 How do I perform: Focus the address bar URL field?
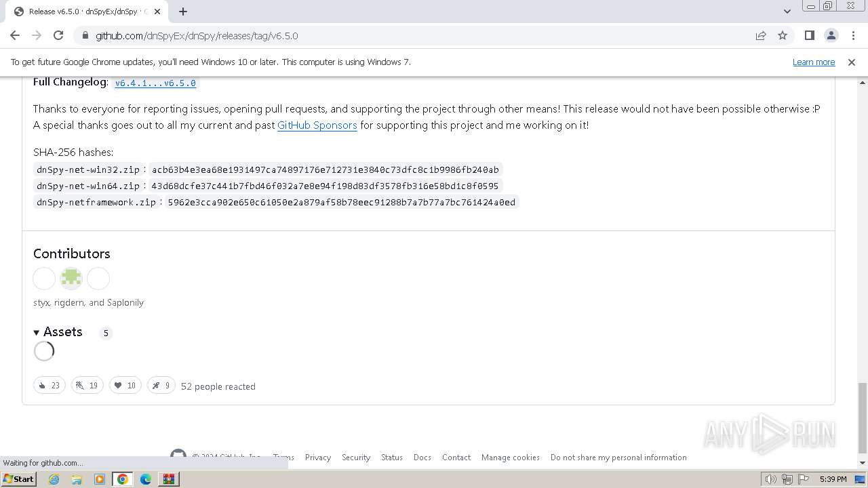point(420,35)
